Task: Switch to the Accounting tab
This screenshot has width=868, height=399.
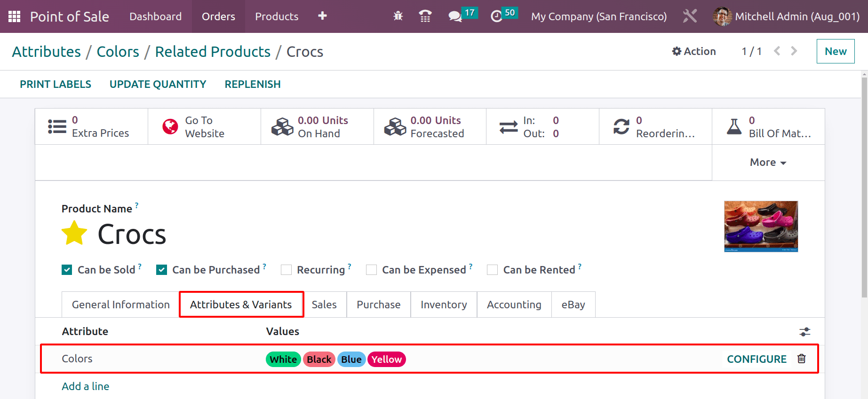Action: click(x=514, y=305)
